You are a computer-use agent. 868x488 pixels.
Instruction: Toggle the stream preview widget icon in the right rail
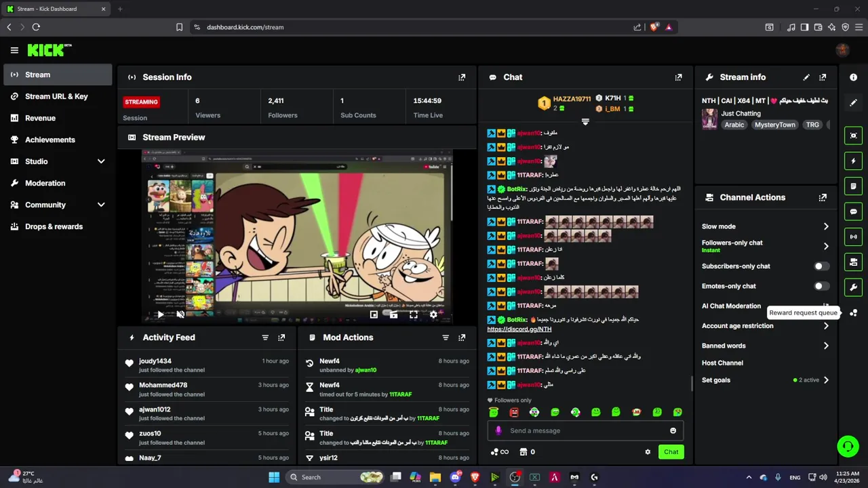tap(853, 136)
